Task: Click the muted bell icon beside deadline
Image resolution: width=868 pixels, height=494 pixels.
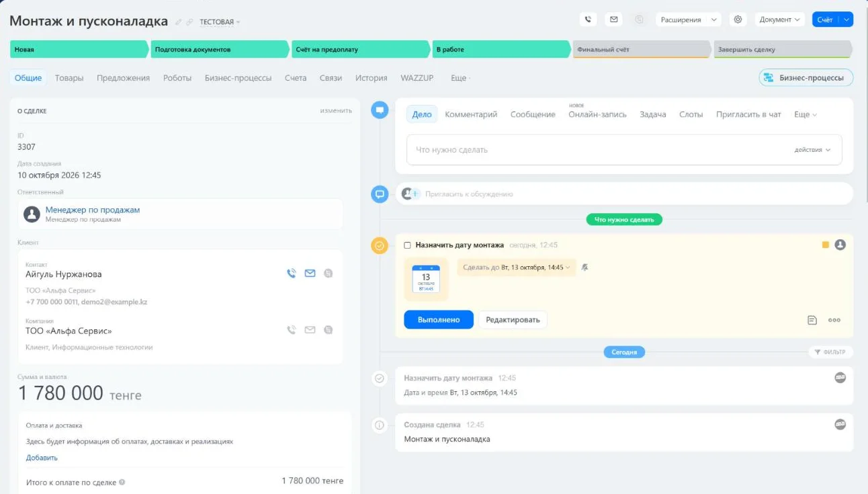Action: tap(584, 267)
